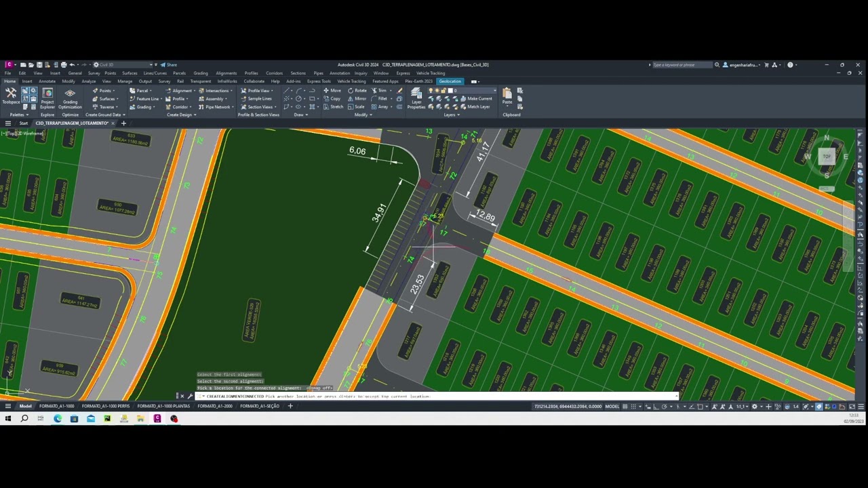
Task: Click the Start tab
Action: [x=24, y=123]
